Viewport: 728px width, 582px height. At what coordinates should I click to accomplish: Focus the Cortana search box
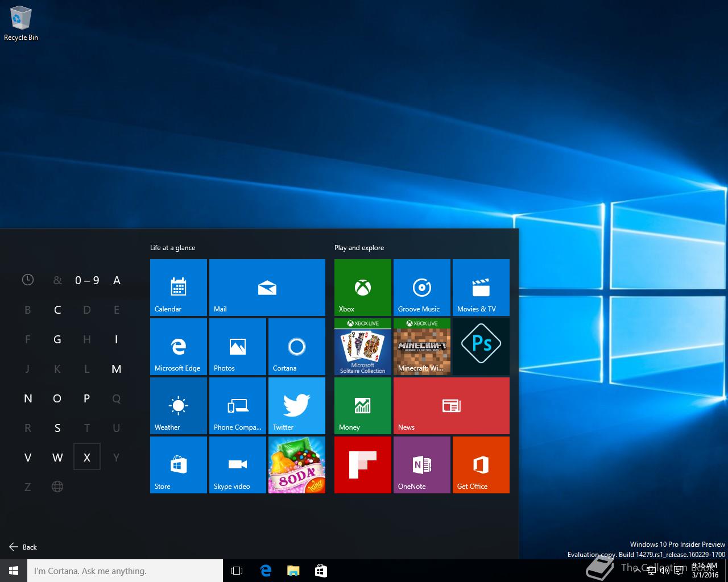coord(125,571)
